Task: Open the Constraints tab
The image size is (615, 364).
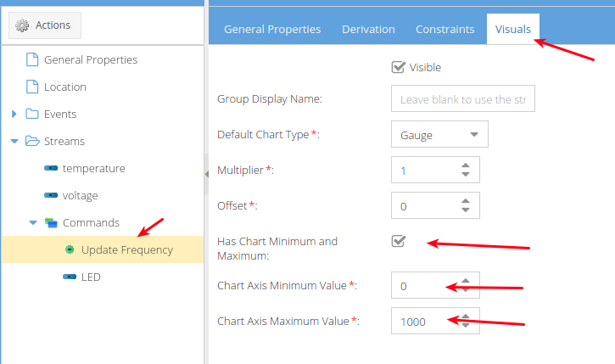Action: point(444,29)
